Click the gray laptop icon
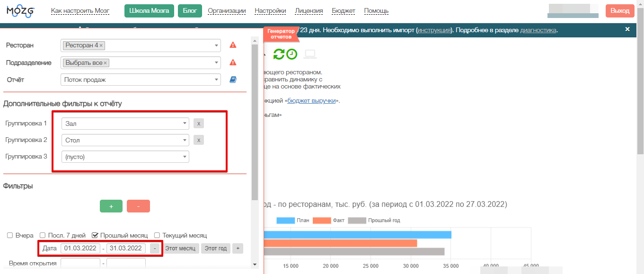Image resolution: width=644 pixels, height=274 pixels. [310, 54]
